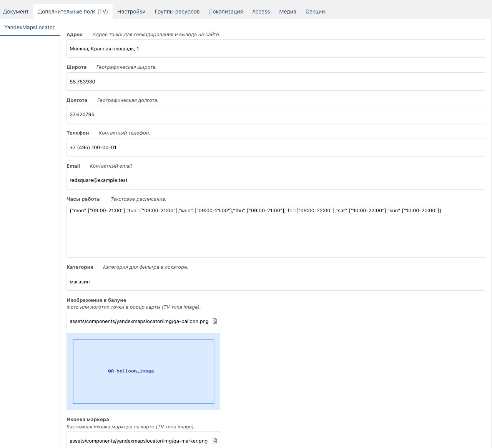The width and height of the screenshot is (492, 448).
Task: Click the qa-balloon.png path field
Action: tap(139, 321)
